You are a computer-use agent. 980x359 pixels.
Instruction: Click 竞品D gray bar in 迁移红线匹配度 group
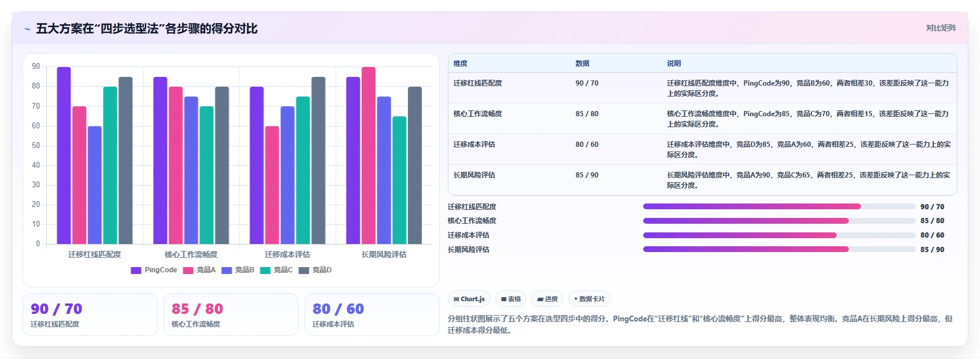click(125, 160)
